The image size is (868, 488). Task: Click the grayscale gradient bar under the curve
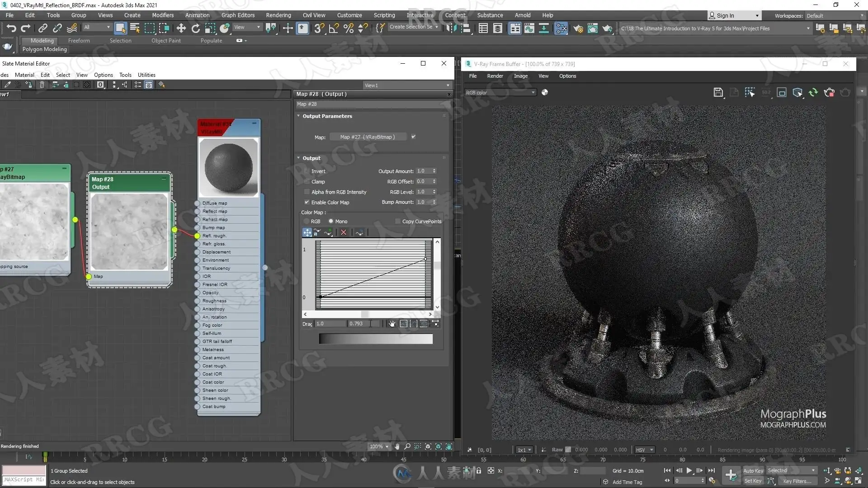pos(376,339)
